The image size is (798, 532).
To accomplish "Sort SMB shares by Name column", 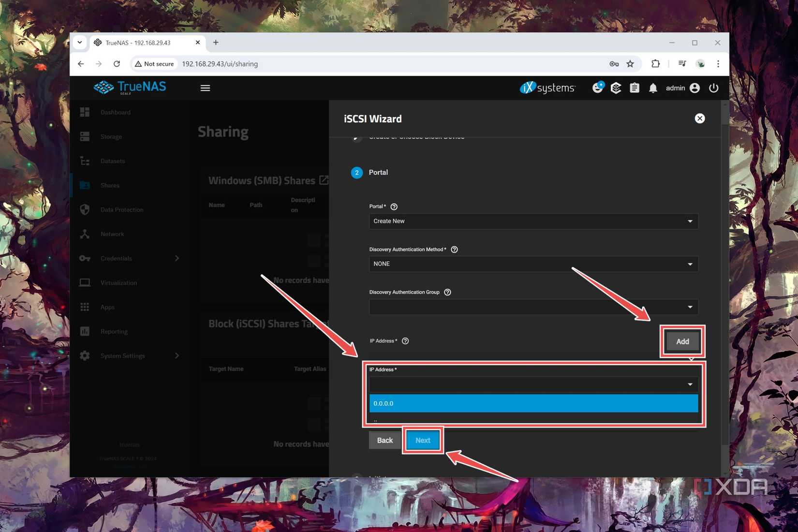I will [217, 205].
